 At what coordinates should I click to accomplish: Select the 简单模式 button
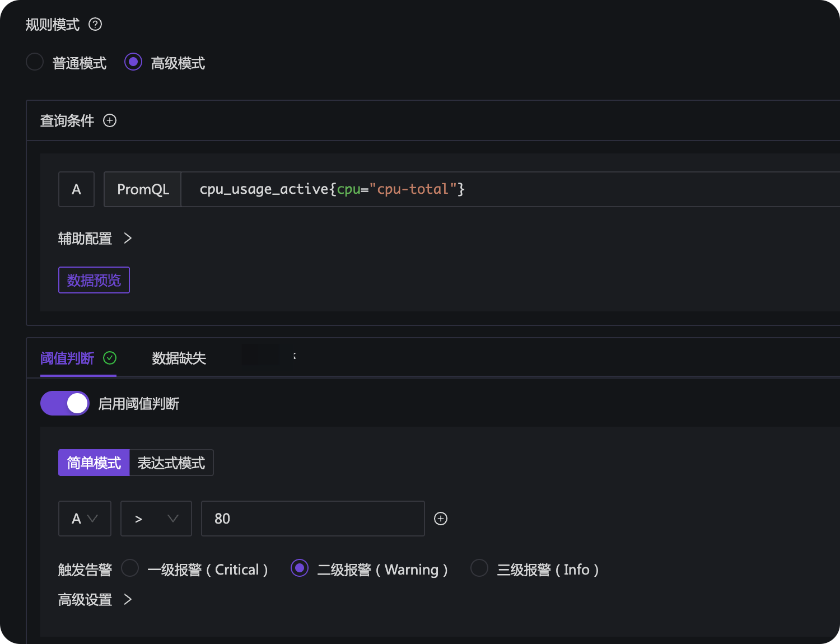tap(94, 463)
